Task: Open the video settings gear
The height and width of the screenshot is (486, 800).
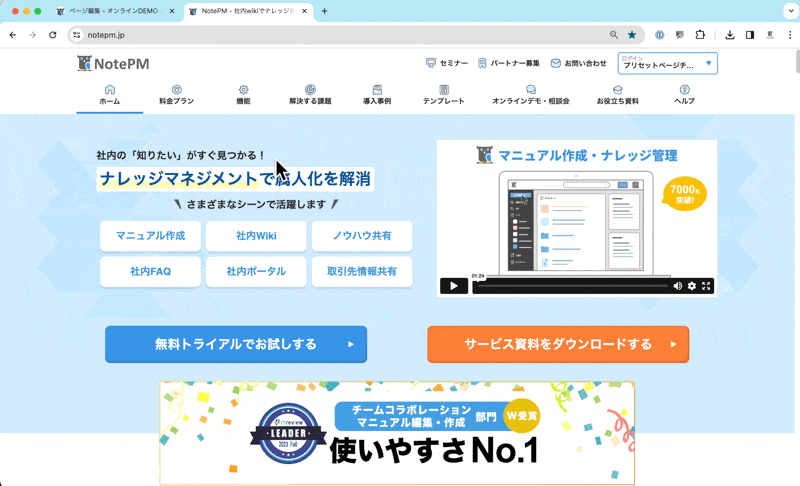Action: tap(692, 286)
